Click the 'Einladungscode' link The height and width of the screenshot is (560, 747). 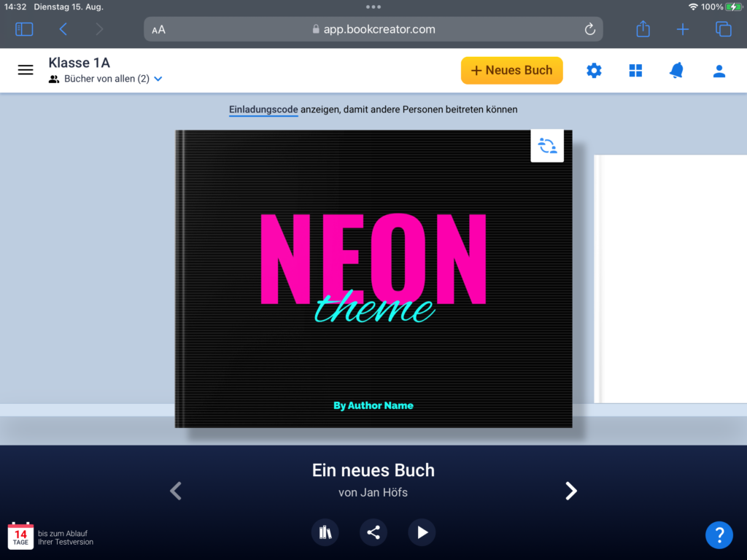point(263,109)
